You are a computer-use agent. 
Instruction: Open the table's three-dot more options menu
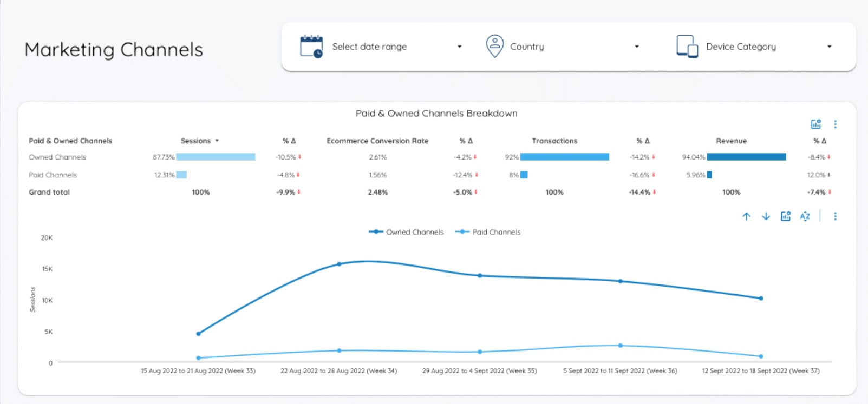tap(836, 124)
